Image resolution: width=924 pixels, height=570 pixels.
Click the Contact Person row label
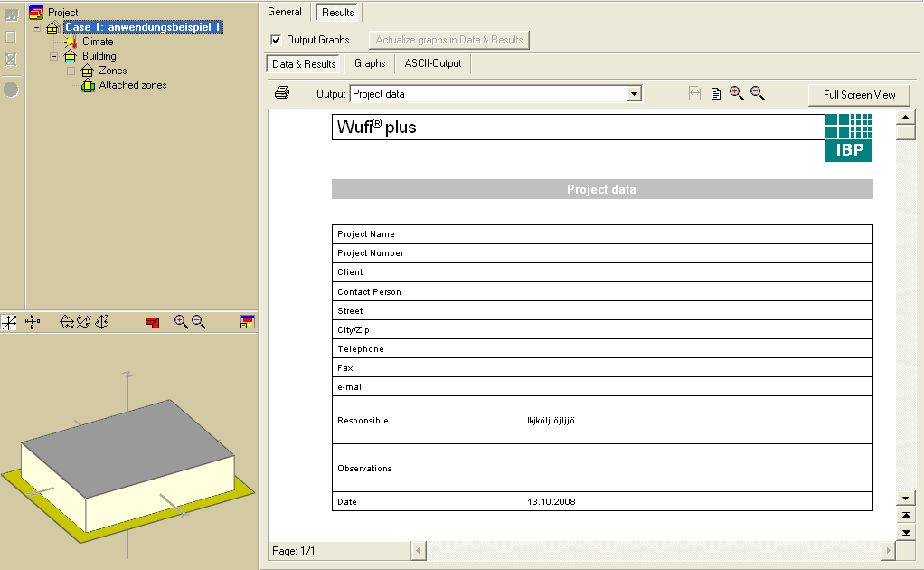click(369, 291)
